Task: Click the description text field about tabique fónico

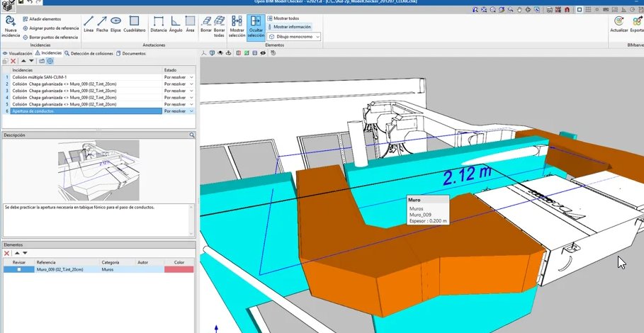Action: tap(96, 220)
